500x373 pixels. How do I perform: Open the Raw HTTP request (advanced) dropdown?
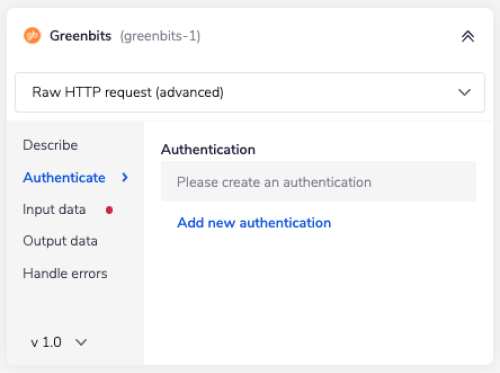[250, 92]
